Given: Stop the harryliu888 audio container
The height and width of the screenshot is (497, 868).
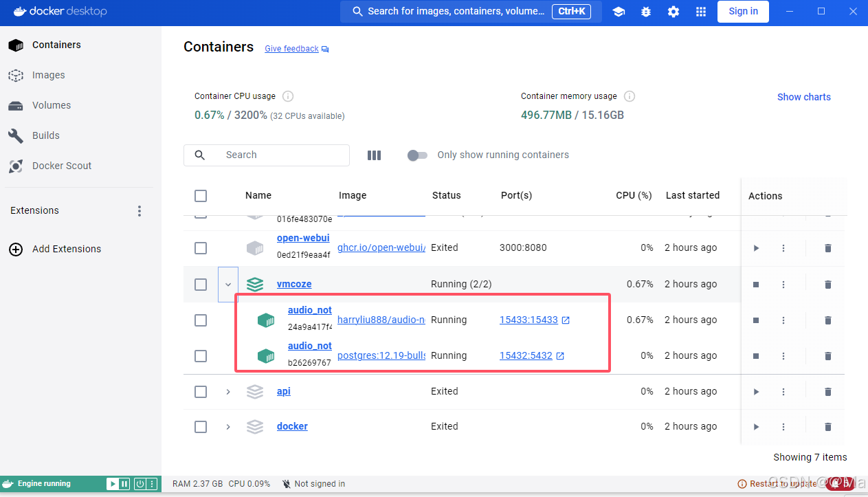Looking at the screenshot, I should click(x=756, y=320).
